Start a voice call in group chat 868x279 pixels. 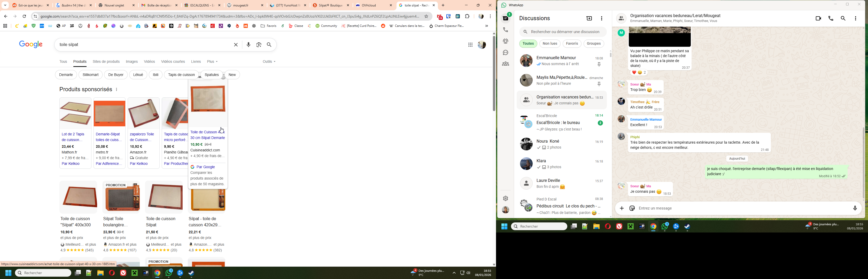(831, 19)
